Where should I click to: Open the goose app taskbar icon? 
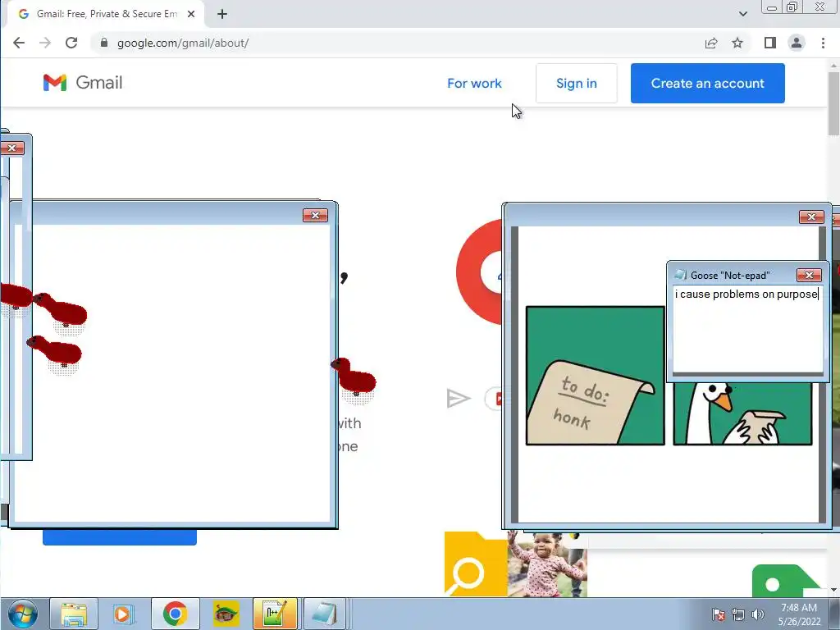(226, 614)
